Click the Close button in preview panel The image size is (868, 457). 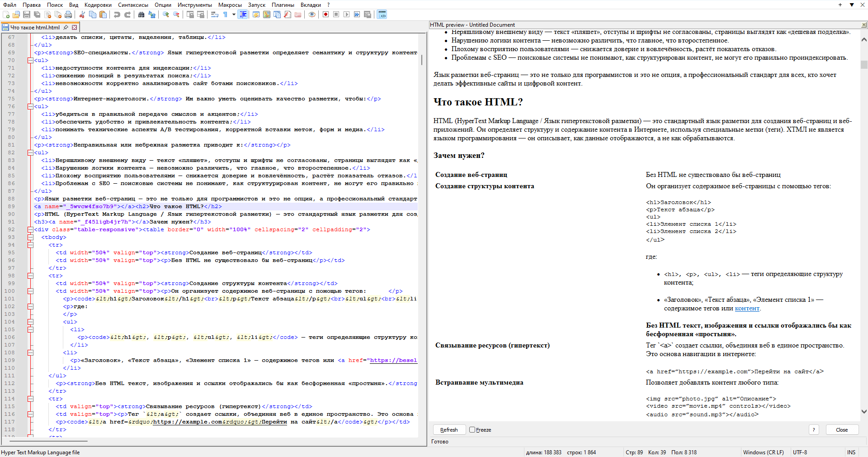click(x=842, y=430)
